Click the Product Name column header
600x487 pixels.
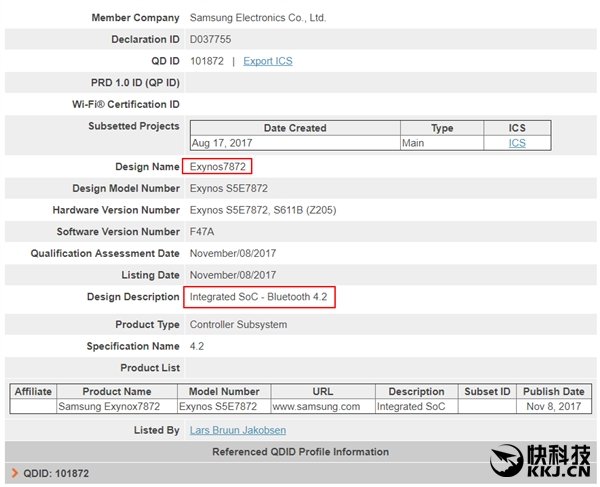(117, 392)
